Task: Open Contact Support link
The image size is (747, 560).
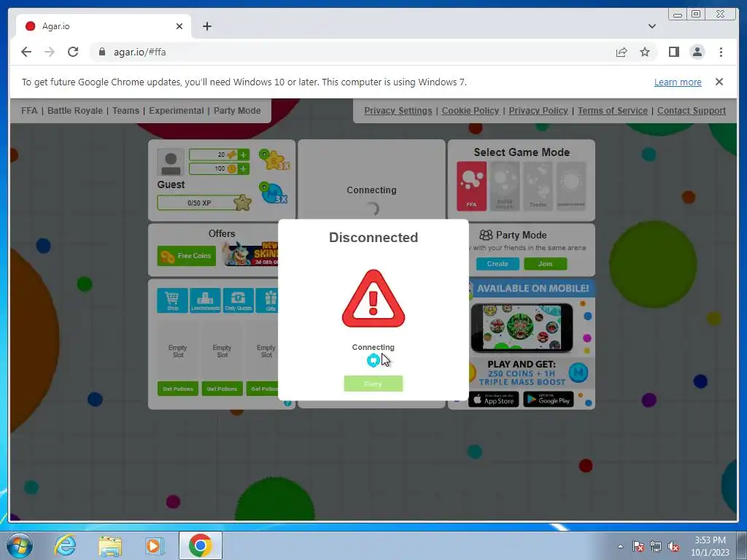Action: click(692, 111)
